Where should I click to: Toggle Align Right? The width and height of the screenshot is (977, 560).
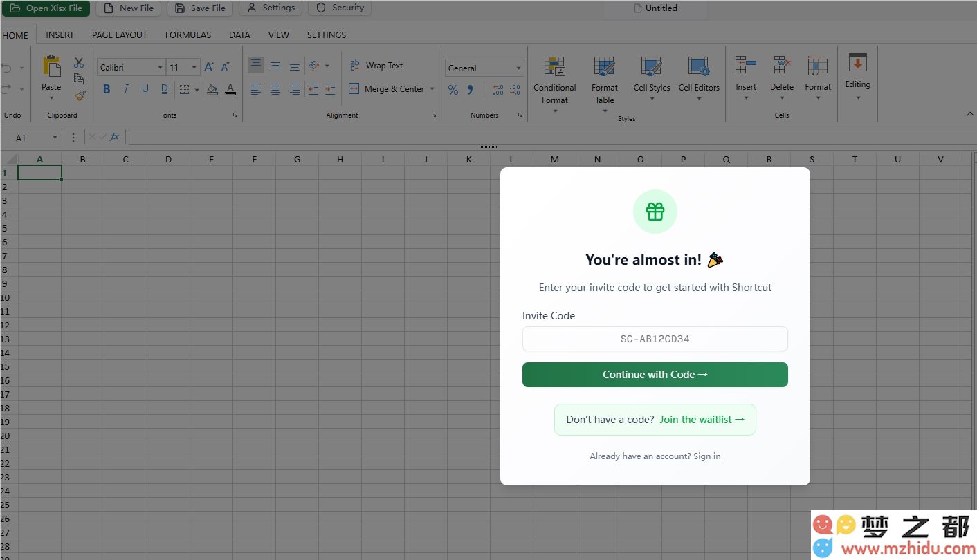tap(295, 89)
